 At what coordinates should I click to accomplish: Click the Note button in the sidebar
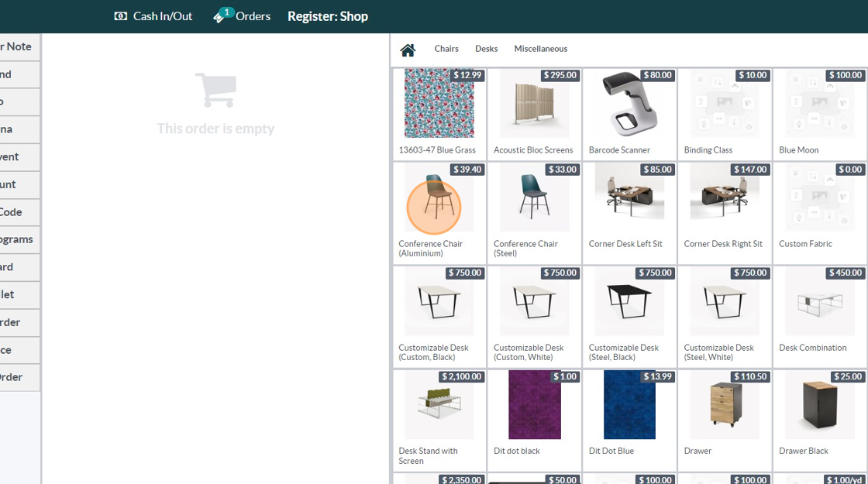point(19,47)
